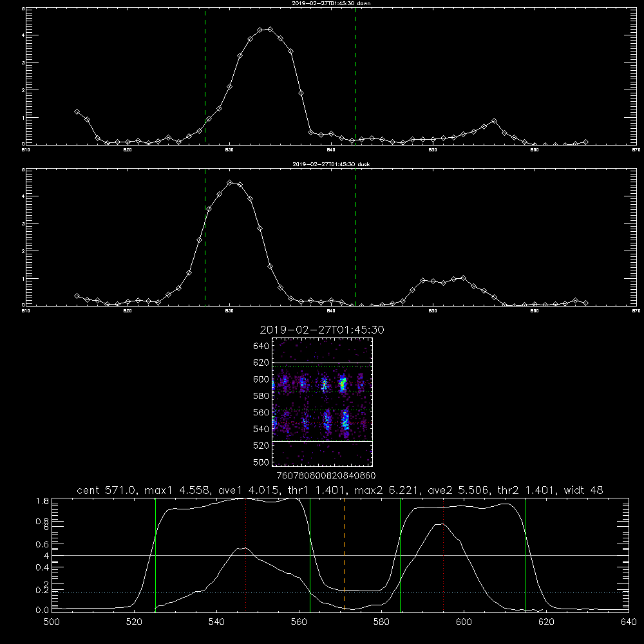Click the highest diamond marker on dusk curve
Screen dimensions: 644x644
[x=230, y=183]
